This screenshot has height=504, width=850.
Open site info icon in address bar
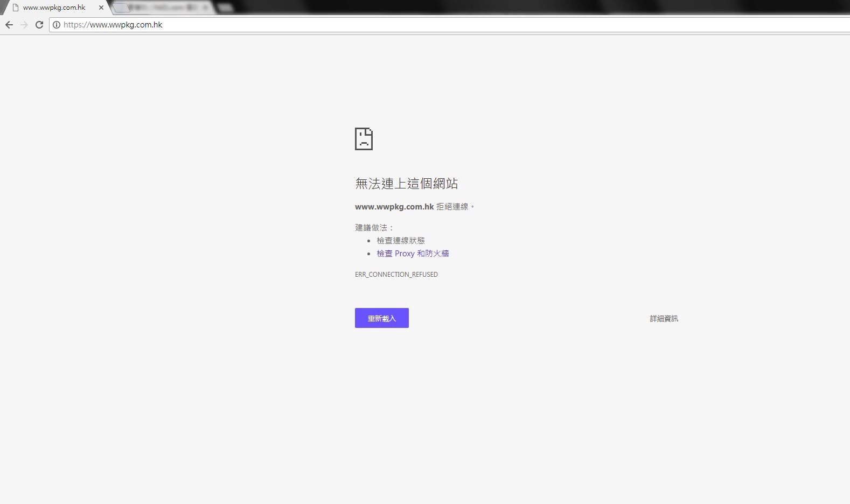(x=57, y=25)
